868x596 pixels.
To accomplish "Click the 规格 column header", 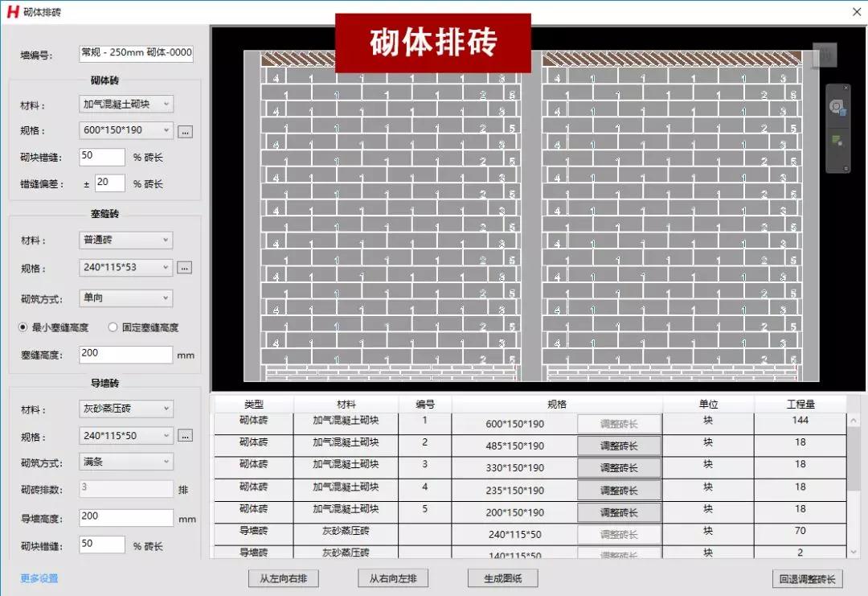I will (557, 405).
